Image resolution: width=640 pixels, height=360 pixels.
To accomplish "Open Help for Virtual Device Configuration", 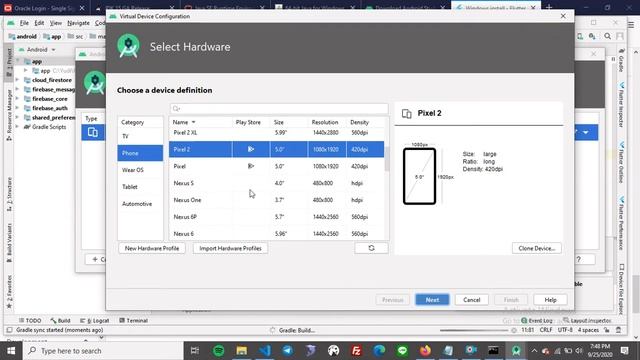I will (x=550, y=300).
